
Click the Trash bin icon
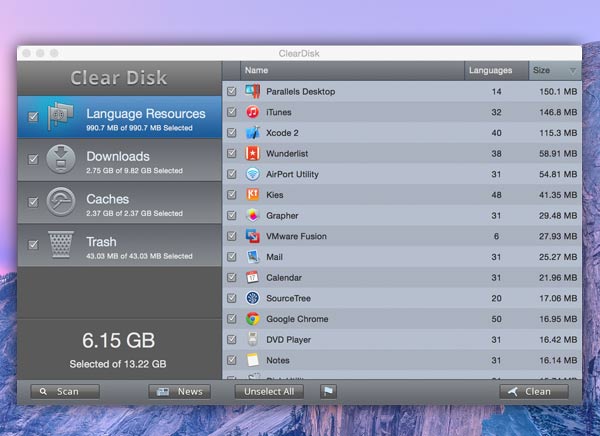coord(61,245)
